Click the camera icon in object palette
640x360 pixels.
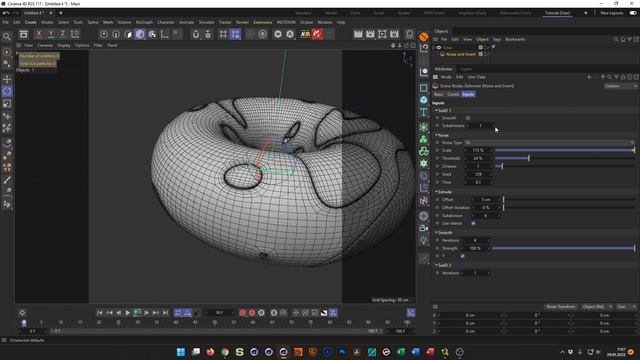(x=424, y=228)
